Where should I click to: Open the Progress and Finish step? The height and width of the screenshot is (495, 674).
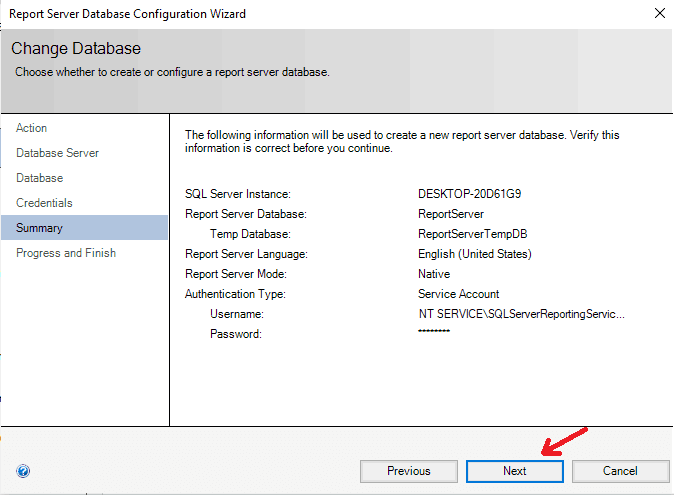[x=66, y=253]
